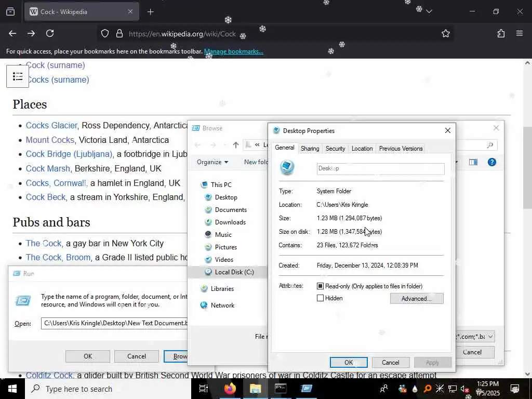The image size is (532, 399).
Task: Select Network in Browse navigation tree
Action: 222,305
